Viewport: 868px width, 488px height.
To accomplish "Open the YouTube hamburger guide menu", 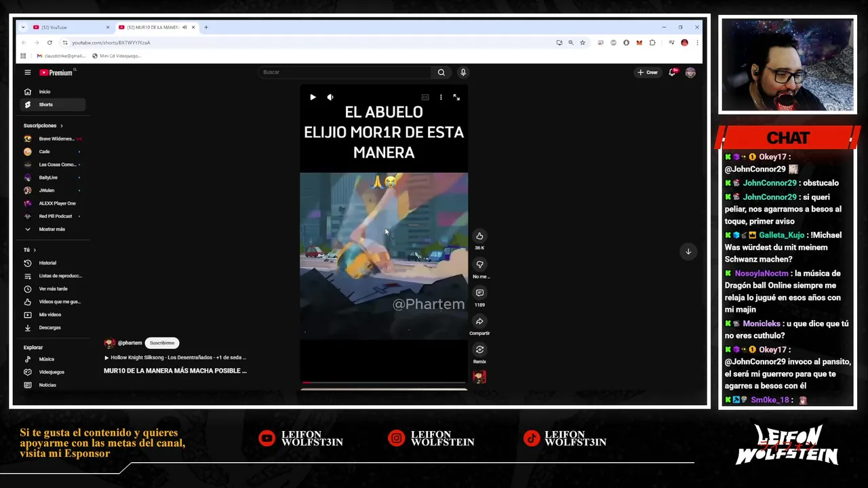I will (27, 73).
